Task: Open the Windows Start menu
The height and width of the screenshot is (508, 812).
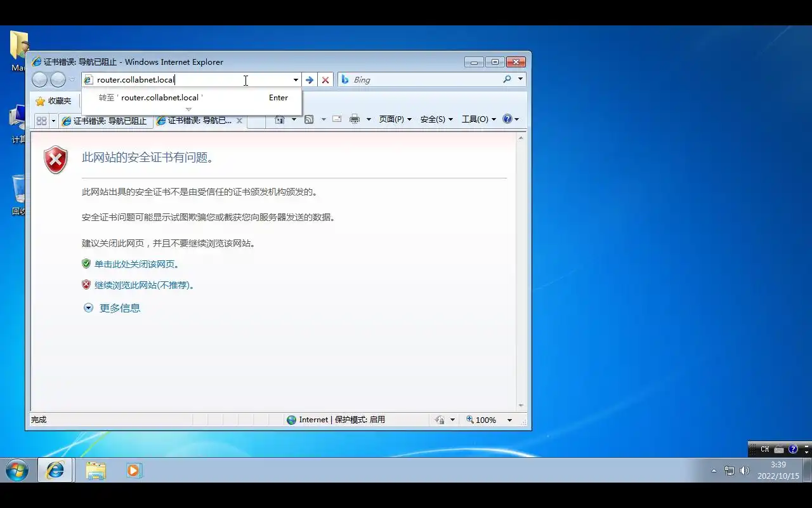Action: pos(17,471)
